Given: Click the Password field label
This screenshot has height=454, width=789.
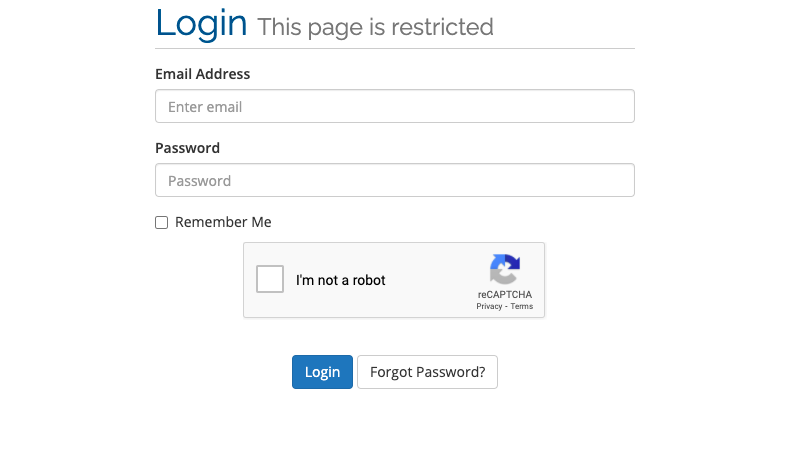Looking at the screenshot, I should [x=187, y=148].
